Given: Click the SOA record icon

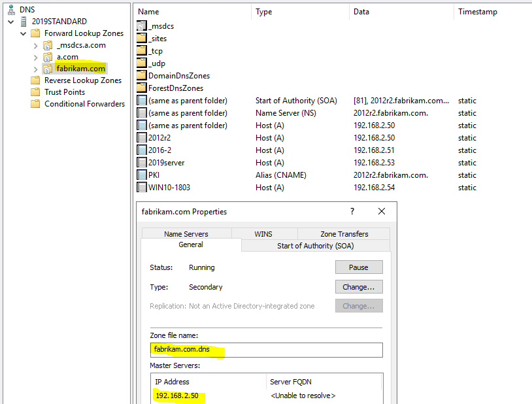Looking at the screenshot, I should (x=142, y=101).
